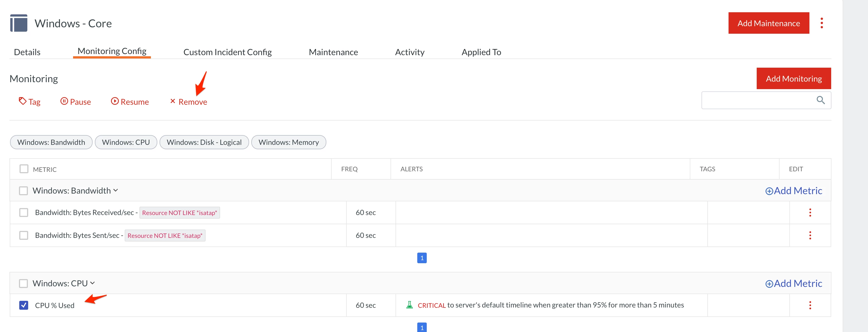Click the 'Windows - Core' page title
The width and height of the screenshot is (868, 332).
click(73, 23)
